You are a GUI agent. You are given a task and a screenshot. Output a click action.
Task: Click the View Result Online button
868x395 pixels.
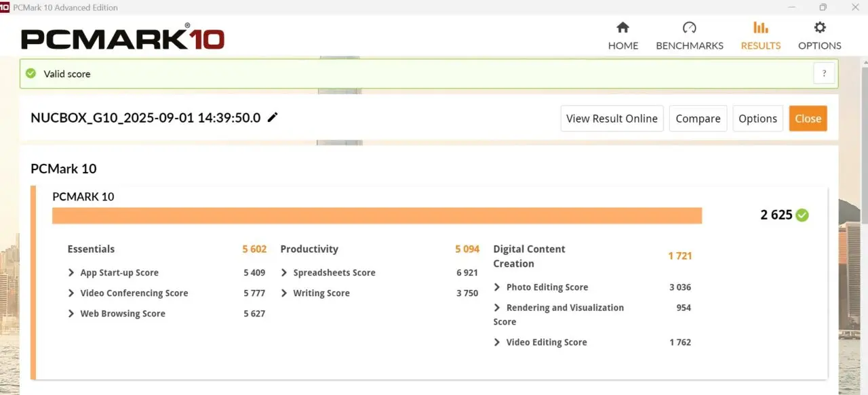point(612,119)
